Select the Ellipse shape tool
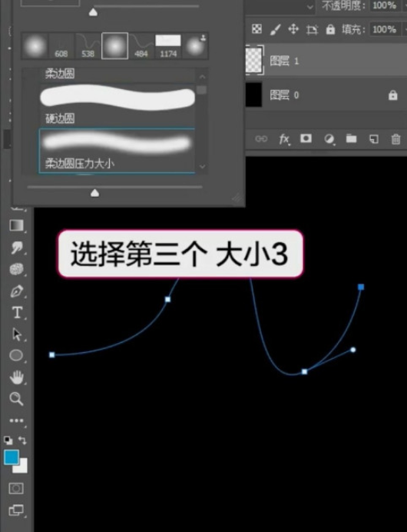Screen dimensions: 407x532 pos(16,355)
